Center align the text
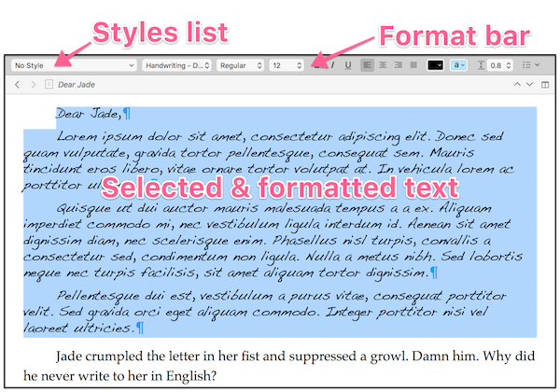The width and height of the screenshot is (560, 392). coord(383,65)
